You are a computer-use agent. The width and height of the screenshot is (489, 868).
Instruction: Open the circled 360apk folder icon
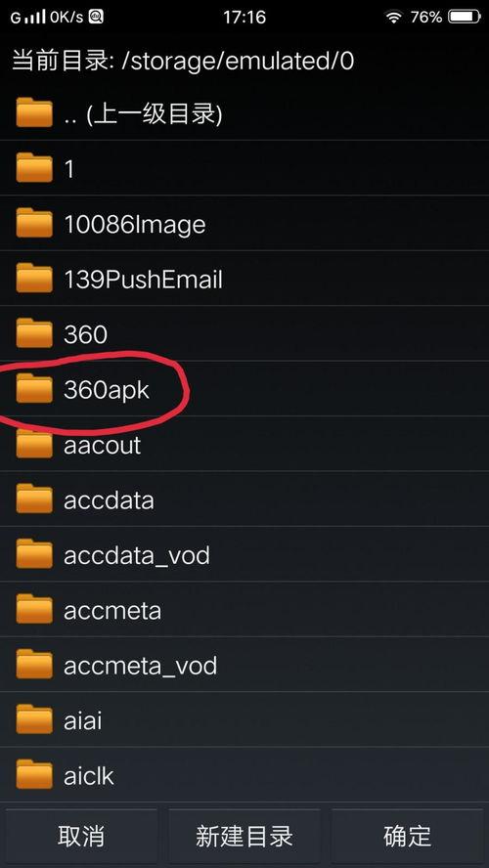[x=34, y=389]
